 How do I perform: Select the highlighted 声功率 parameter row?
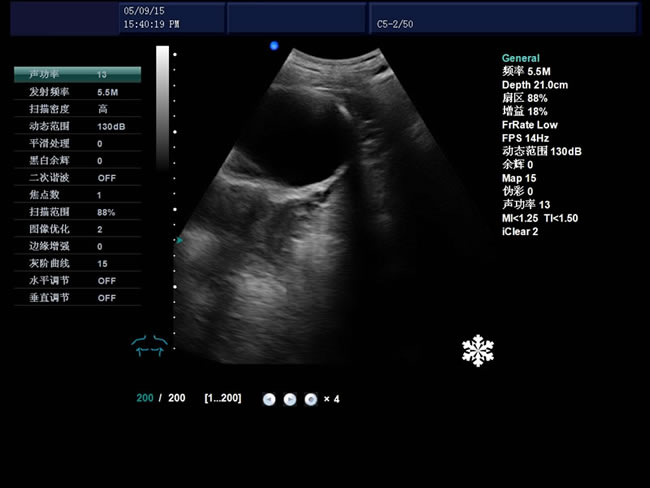tap(77, 74)
